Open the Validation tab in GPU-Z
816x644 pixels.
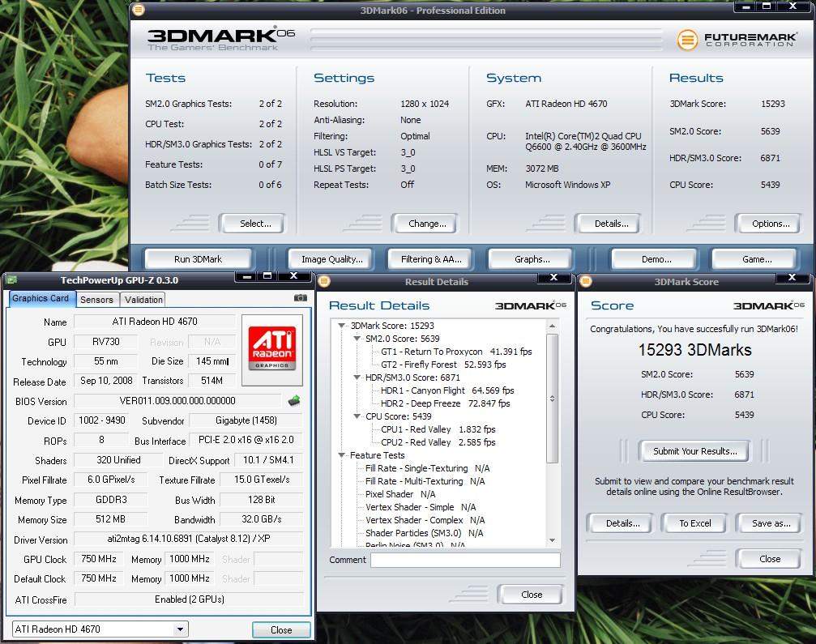(143, 300)
